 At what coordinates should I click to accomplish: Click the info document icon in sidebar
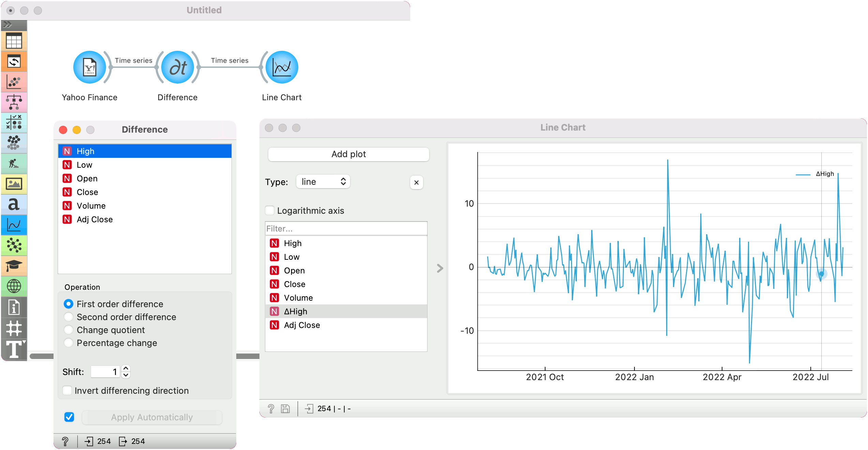coord(14,307)
